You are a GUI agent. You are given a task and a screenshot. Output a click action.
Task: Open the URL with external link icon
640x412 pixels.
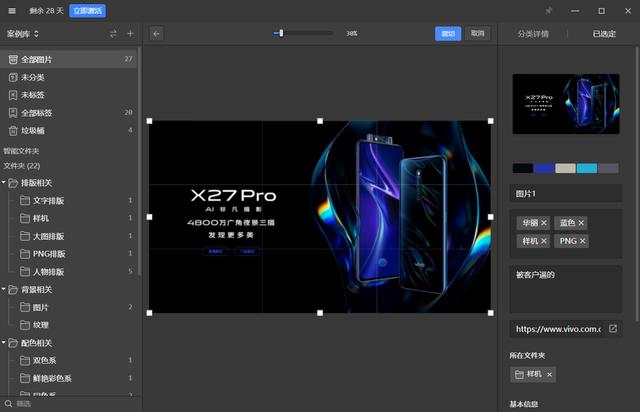click(613, 329)
